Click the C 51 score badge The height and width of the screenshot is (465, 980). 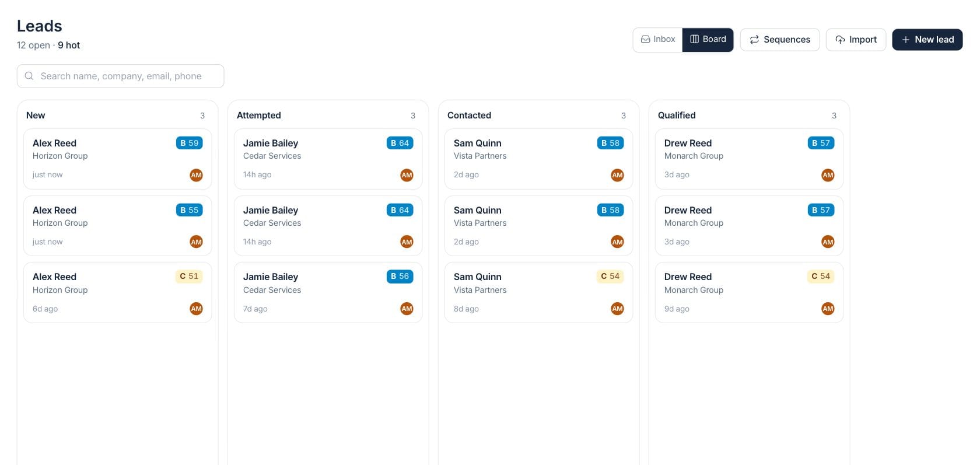click(190, 277)
